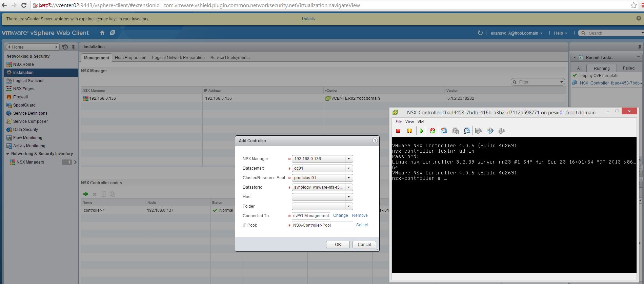Expand NSX Manager dropdown in dialog
This screenshot has width=644, height=284.
tap(349, 159)
